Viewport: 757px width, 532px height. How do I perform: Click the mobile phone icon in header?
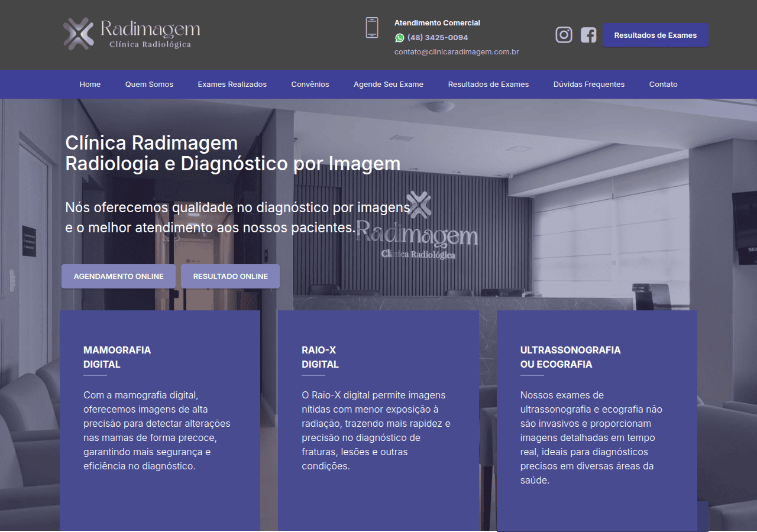click(372, 28)
